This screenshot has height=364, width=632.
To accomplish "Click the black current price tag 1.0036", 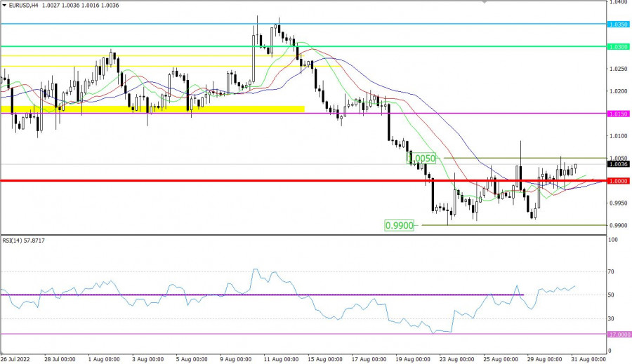I will (x=618, y=164).
